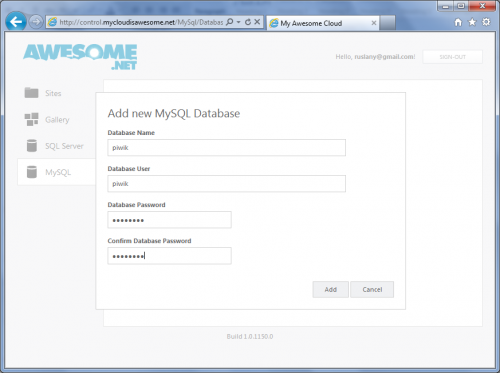Click the search magnifier in address bar
Image resolution: width=500 pixels, height=373 pixels.
pos(229,22)
